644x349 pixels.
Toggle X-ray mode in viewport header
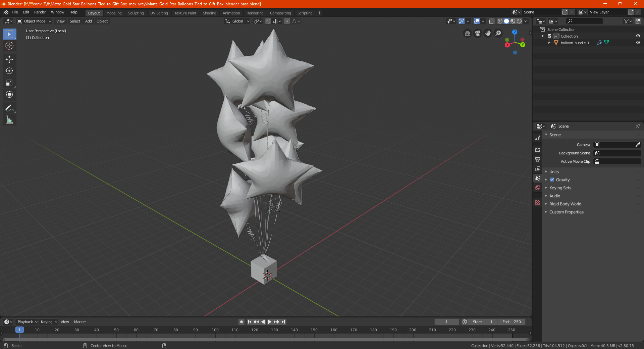491,21
